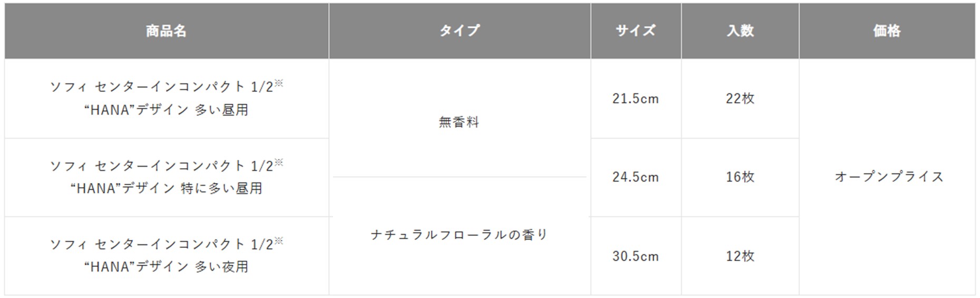
Task: Click the 価格 column header
Action: [x=887, y=31]
